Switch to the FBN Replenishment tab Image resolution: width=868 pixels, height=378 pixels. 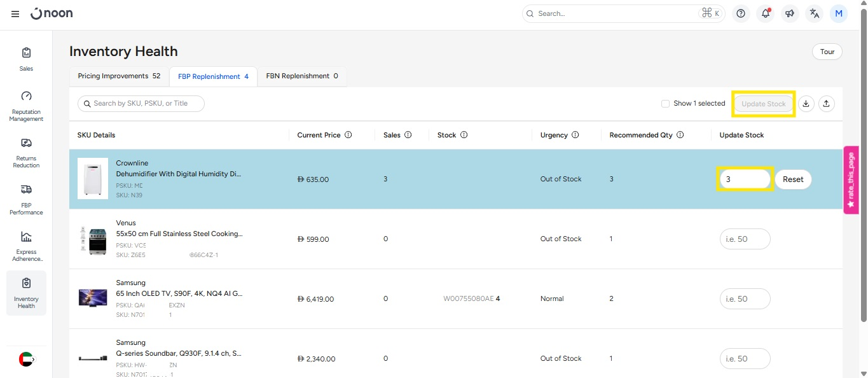click(301, 76)
